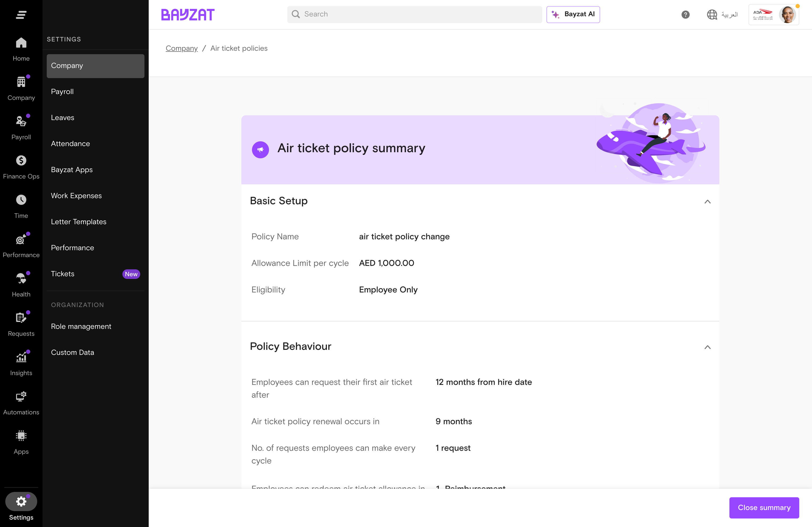Open Performance in the settings menu
The width and height of the screenshot is (812, 527).
[96, 248]
